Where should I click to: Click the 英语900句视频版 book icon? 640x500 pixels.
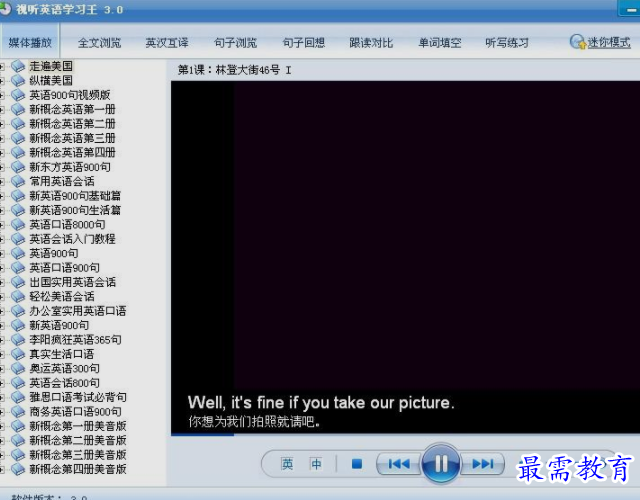click(18, 95)
